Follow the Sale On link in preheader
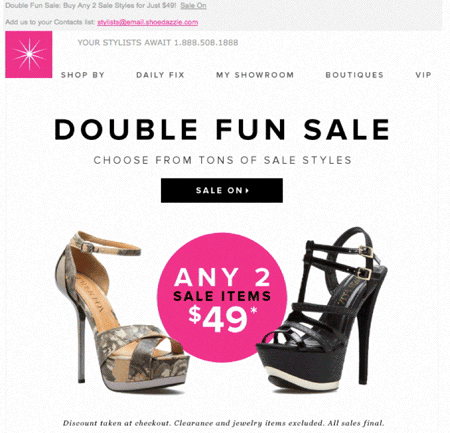450x433 pixels. pyautogui.click(x=193, y=6)
